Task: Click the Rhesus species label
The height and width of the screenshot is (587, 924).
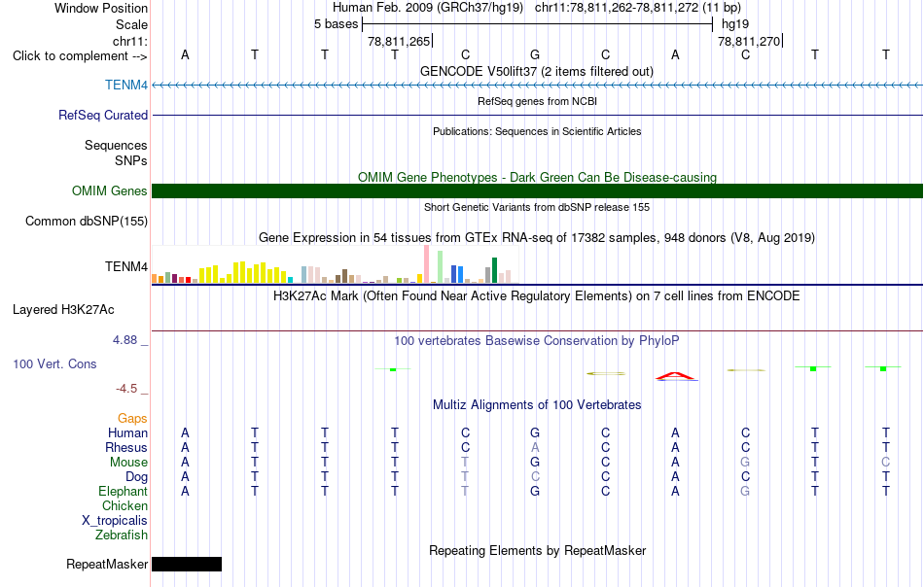Action: [x=126, y=447]
